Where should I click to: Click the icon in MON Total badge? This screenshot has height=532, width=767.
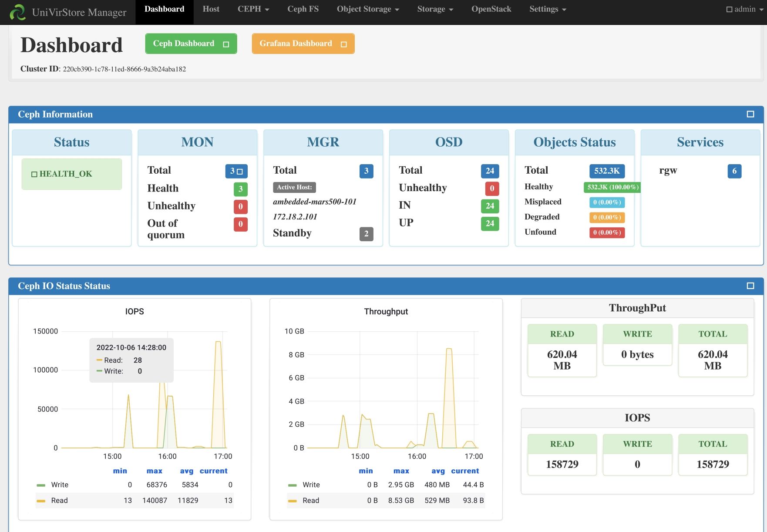pyautogui.click(x=240, y=172)
